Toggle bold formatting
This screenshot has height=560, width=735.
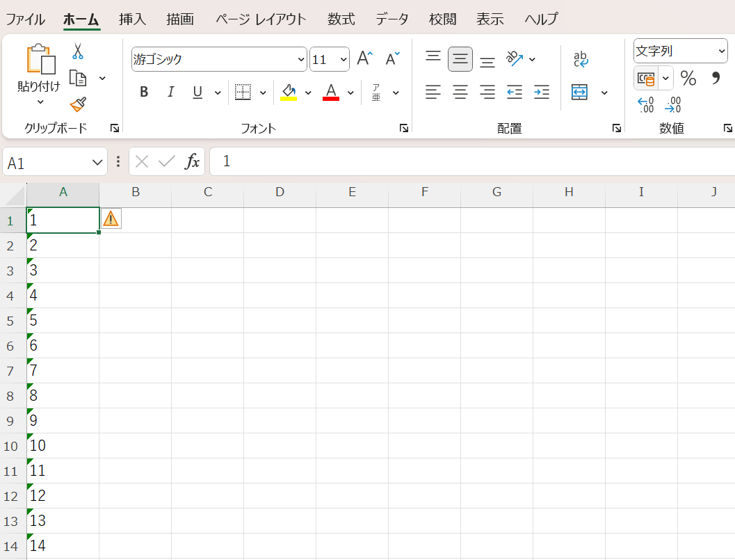(x=144, y=93)
